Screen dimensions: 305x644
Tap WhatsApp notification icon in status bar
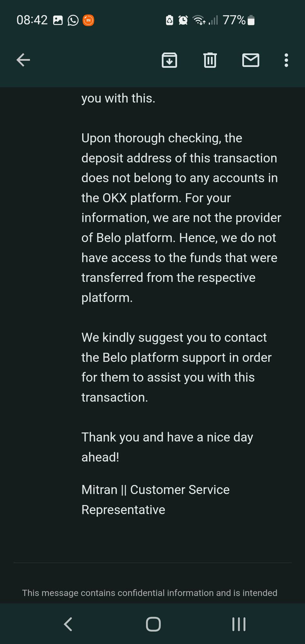[73, 20]
